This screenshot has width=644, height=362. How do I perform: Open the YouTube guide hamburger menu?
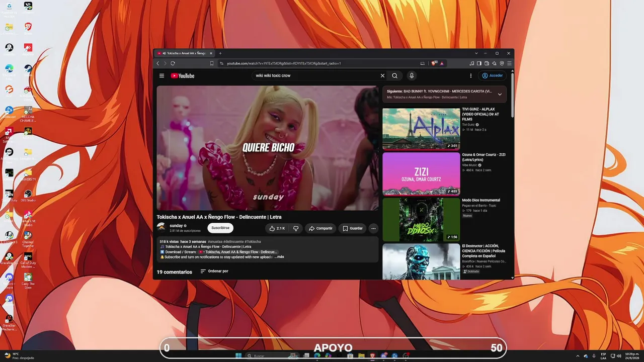coord(162,76)
